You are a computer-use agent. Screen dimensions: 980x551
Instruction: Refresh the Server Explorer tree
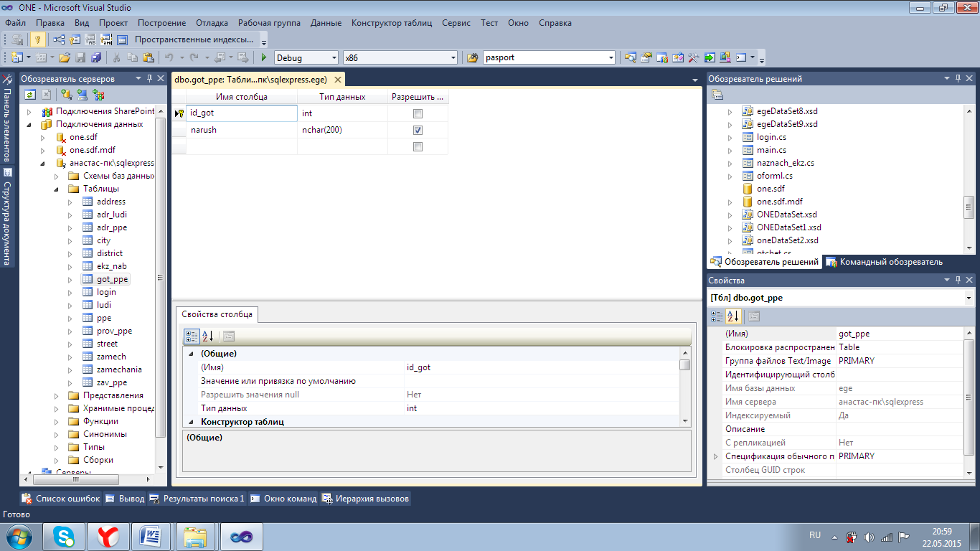30,94
